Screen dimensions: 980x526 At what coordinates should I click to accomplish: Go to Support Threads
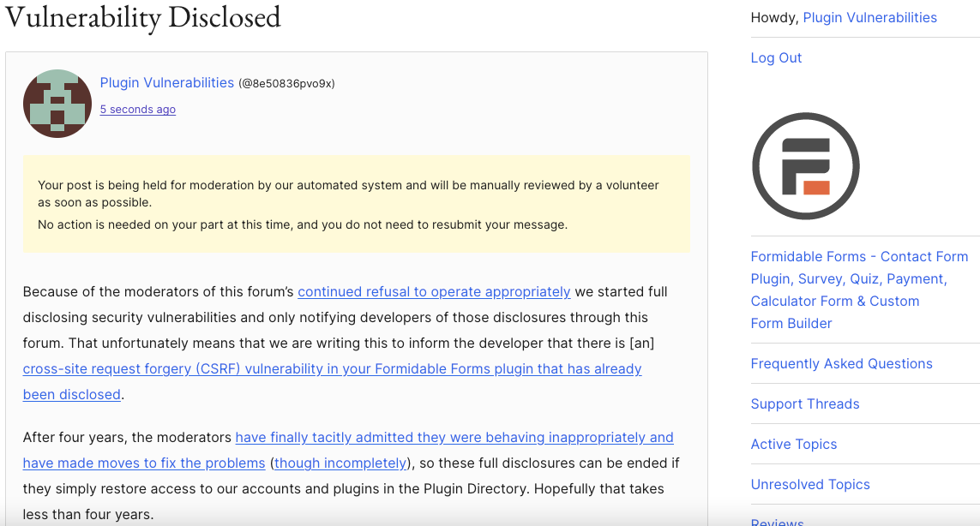pyautogui.click(x=805, y=403)
